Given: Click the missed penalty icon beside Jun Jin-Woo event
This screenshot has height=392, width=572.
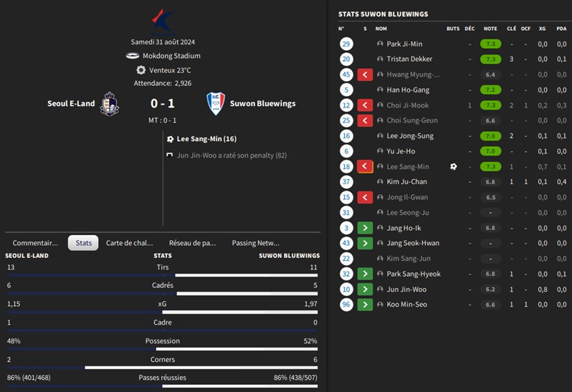Looking at the screenshot, I should 170,155.
